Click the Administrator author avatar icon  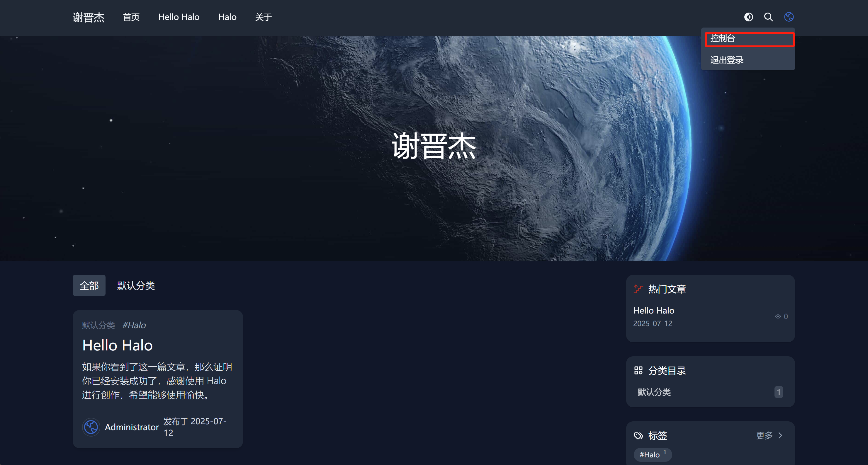coord(91,427)
